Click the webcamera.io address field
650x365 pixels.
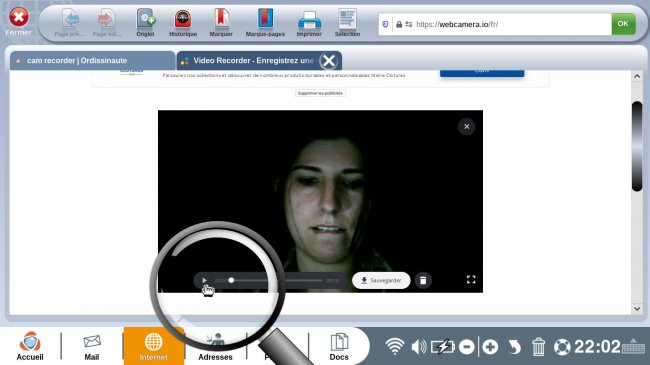click(495, 24)
